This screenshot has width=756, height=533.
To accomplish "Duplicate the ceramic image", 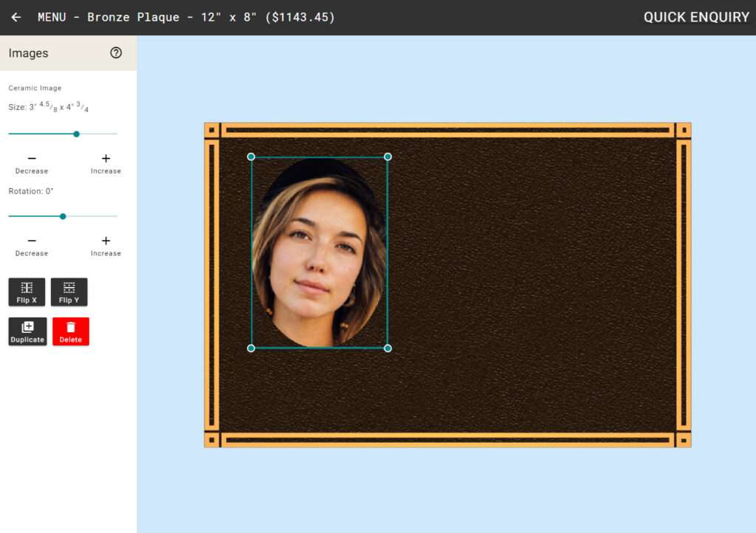I will tap(27, 331).
